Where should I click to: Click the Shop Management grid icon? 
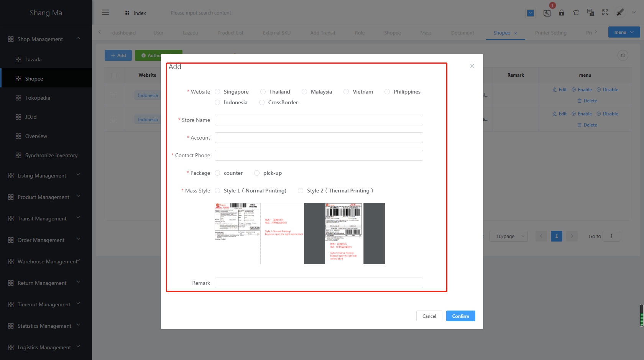[11, 39]
